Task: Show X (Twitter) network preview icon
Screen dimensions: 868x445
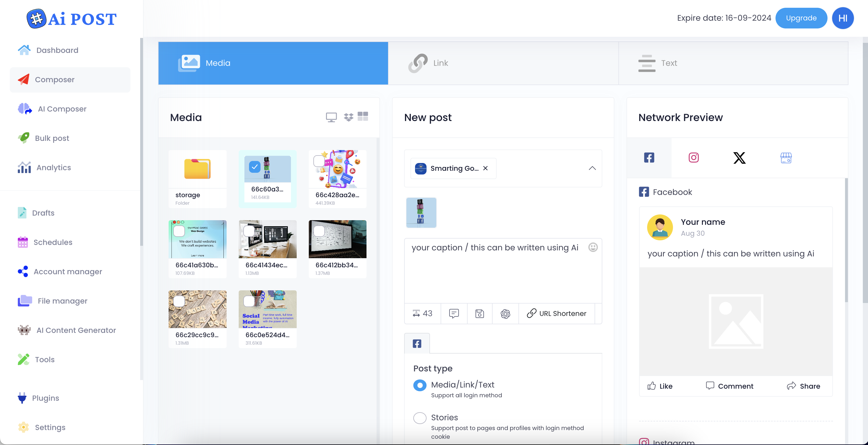Action: click(x=739, y=158)
